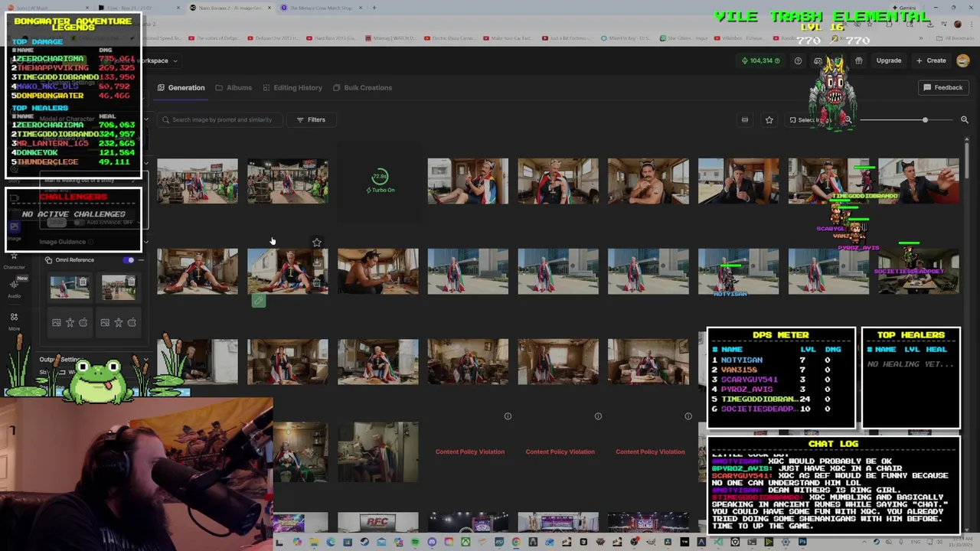Open the daytime crowd ring thumbnail

[x=198, y=181]
